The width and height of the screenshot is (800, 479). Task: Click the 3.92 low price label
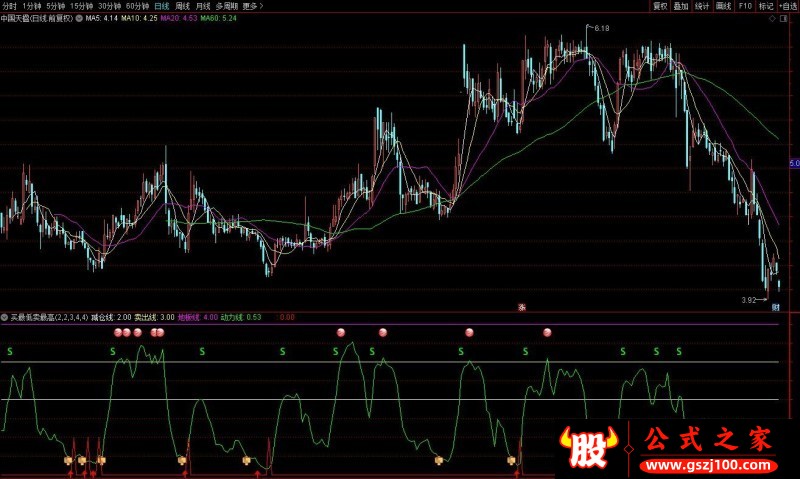click(747, 299)
